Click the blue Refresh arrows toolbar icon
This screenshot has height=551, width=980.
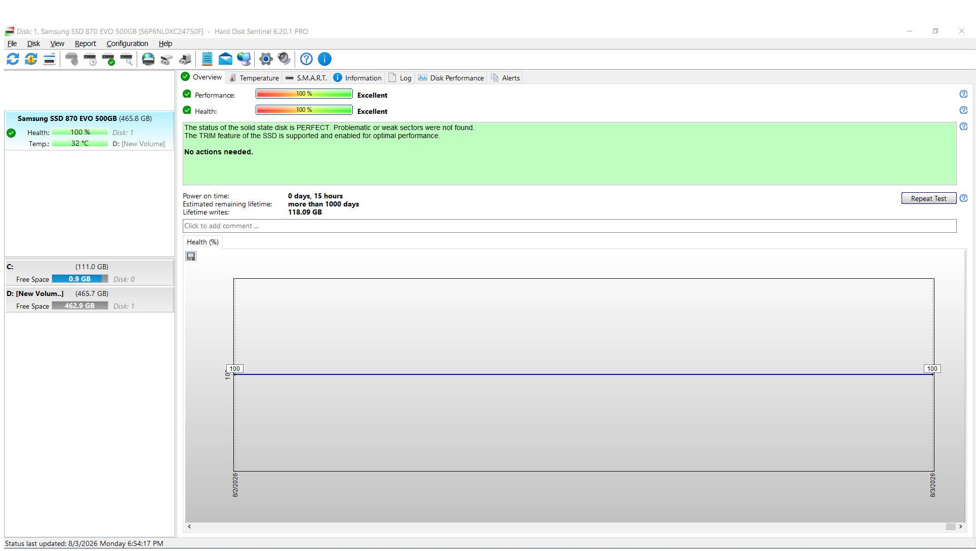(13, 59)
